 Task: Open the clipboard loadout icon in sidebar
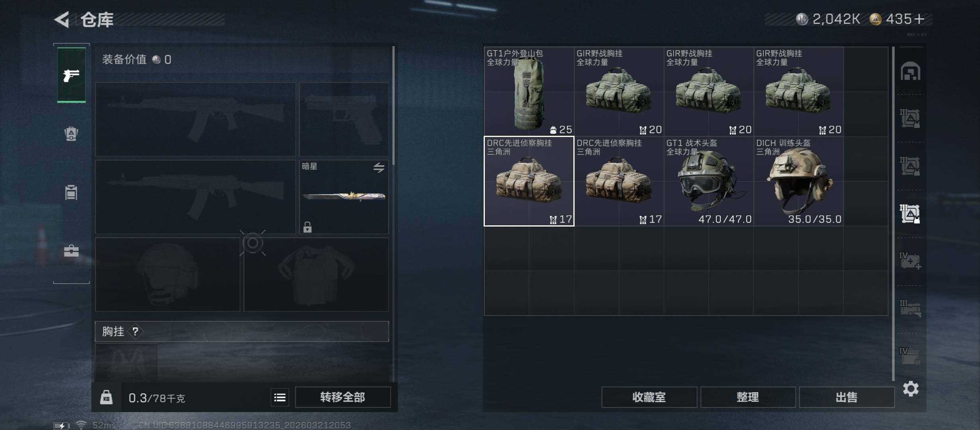coord(71,192)
